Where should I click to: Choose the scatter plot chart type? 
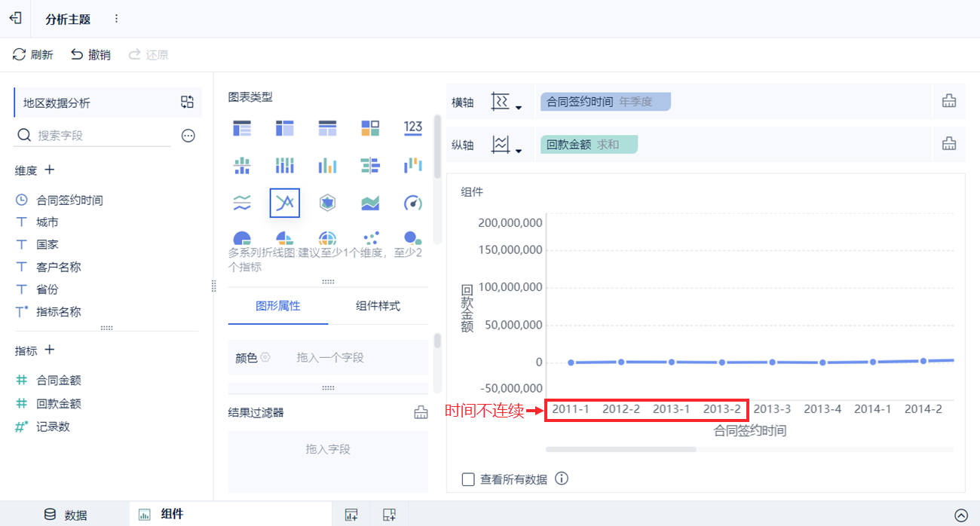tap(370, 238)
